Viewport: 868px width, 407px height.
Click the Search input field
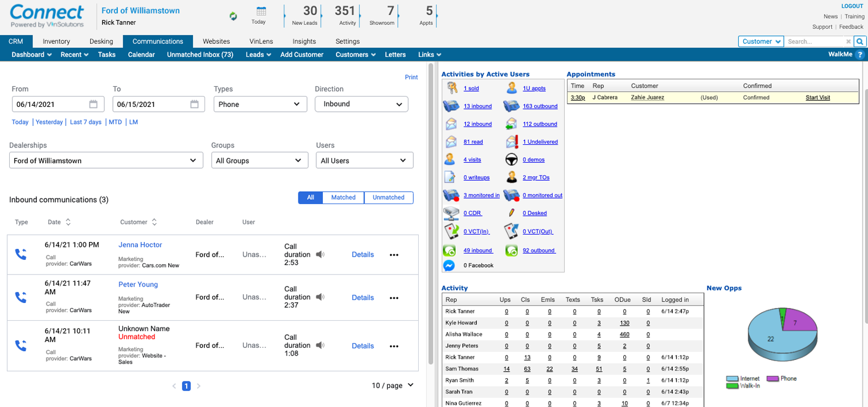pos(815,41)
